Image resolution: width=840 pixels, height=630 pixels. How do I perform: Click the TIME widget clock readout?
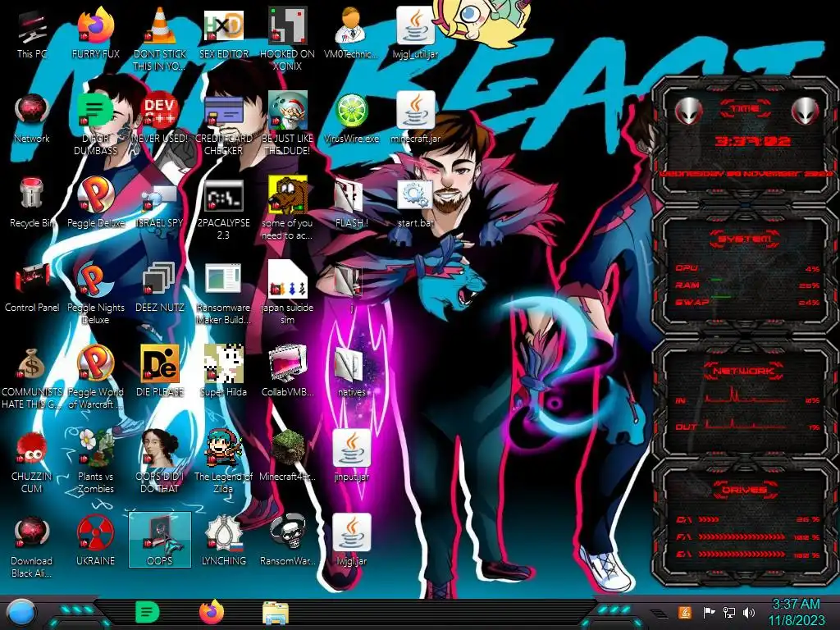pyautogui.click(x=753, y=141)
